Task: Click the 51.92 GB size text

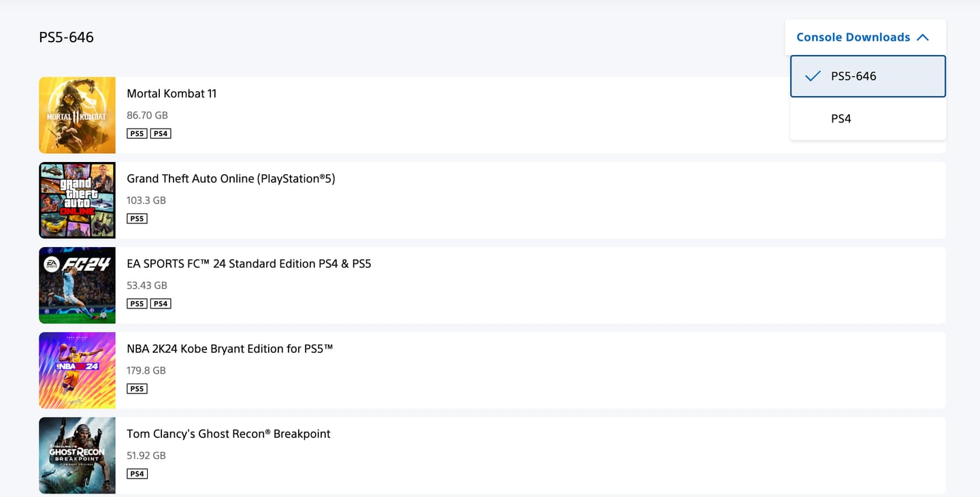Action: [x=146, y=455]
